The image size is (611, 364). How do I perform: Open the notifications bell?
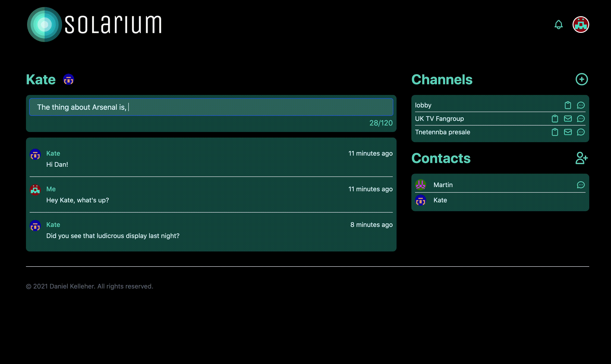[x=558, y=25]
